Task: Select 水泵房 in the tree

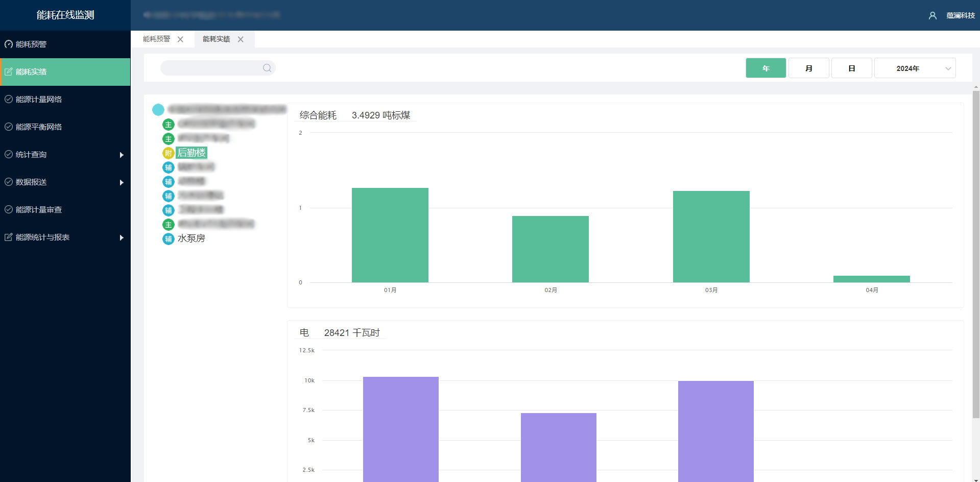Action: 191,238
